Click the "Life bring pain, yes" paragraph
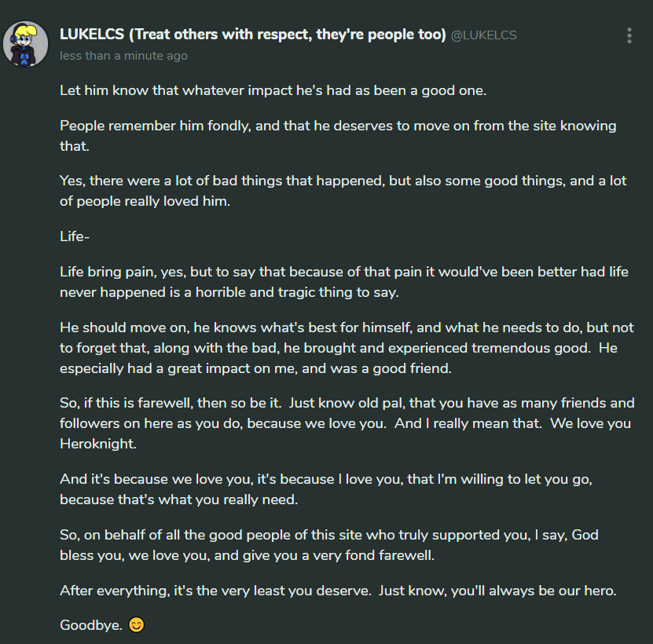This screenshot has height=644, width=653. 343,281
